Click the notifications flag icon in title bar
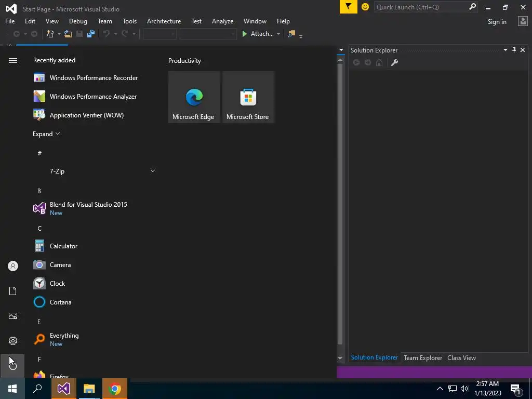The height and width of the screenshot is (399, 532). point(349,7)
